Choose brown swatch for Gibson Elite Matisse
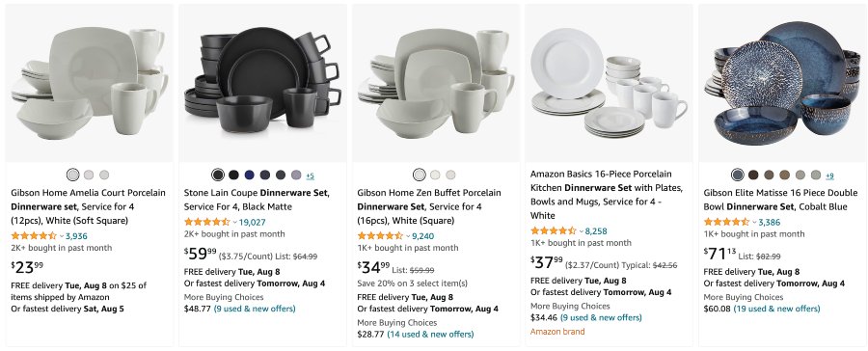 pos(753,175)
